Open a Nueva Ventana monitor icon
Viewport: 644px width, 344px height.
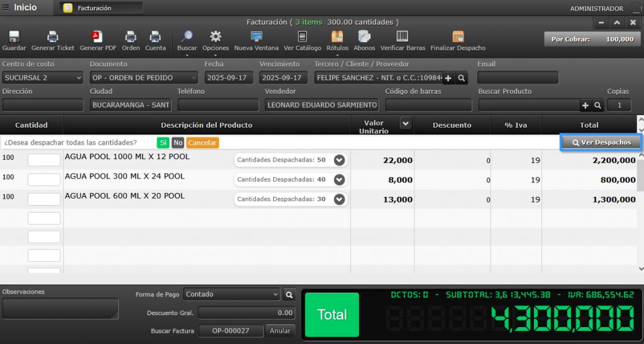pos(256,37)
